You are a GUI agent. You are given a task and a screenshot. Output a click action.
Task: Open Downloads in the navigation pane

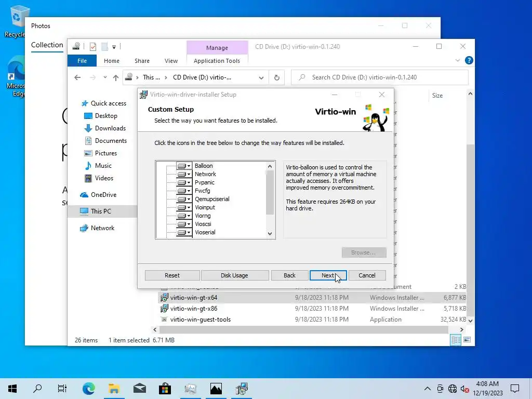tap(105, 128)
